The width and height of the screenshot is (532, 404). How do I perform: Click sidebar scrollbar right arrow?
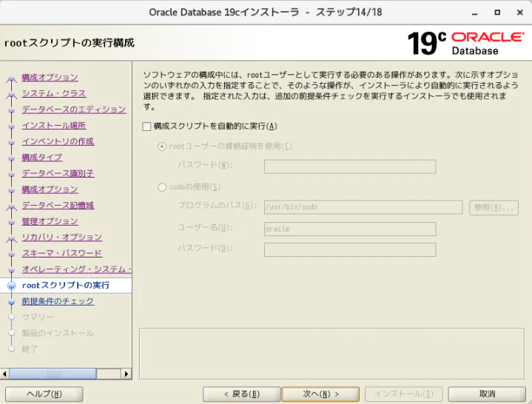[127, 374]
